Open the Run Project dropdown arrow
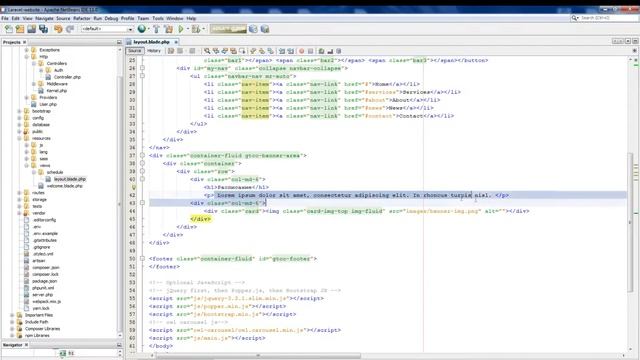 click(x=188, y=29)
